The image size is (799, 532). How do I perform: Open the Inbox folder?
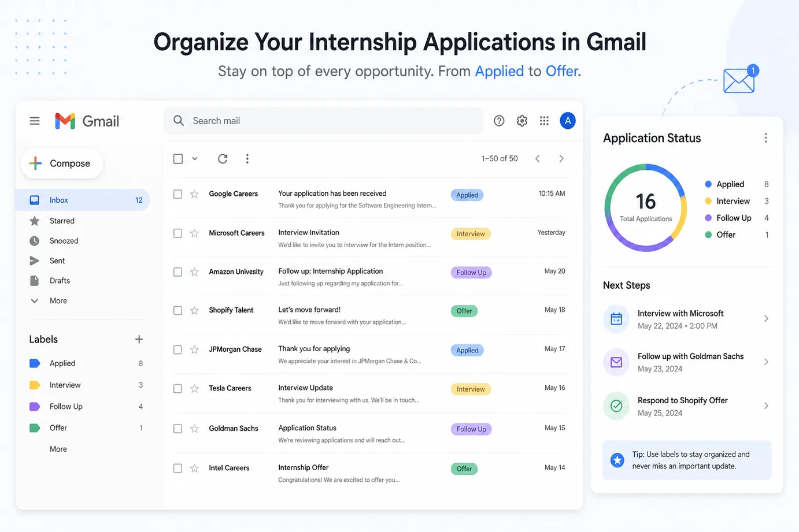pyautogui.click(x=84, y=200)
